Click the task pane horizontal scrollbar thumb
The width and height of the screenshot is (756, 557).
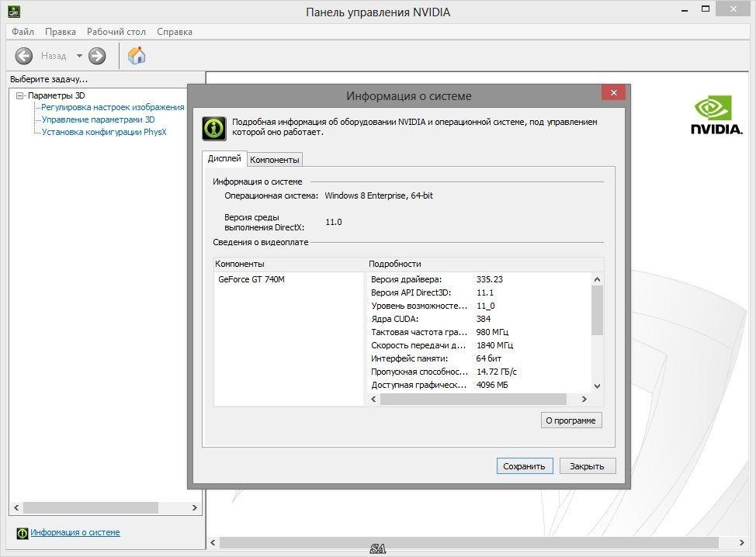[91, 508]
